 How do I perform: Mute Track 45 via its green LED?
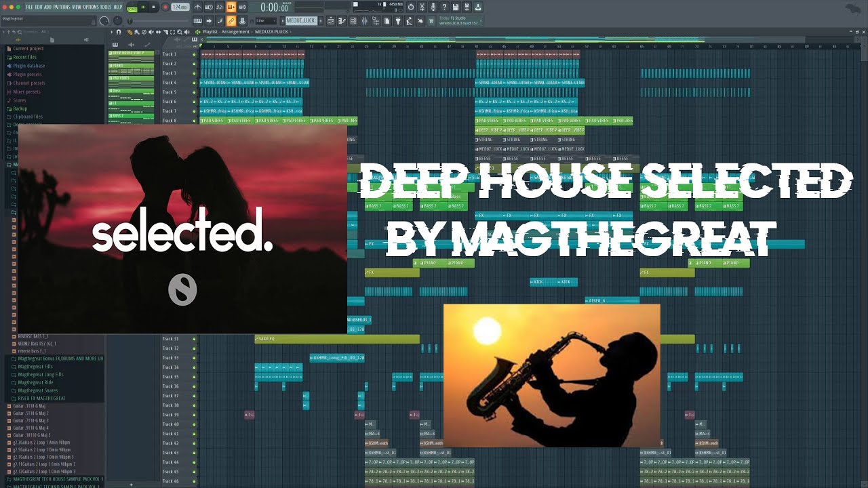tap(194, 472)
